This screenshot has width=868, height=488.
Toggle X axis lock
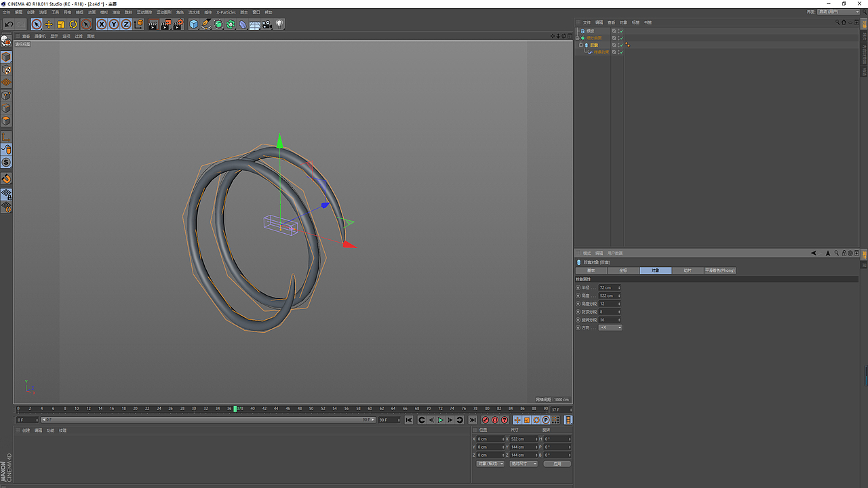[x=102, y=24]
